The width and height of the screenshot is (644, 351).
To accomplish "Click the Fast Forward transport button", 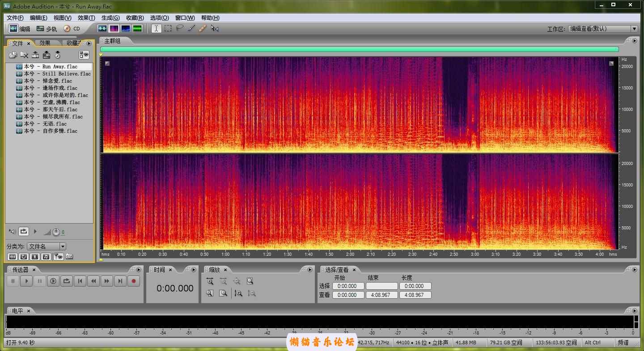I will click(107, 281).
